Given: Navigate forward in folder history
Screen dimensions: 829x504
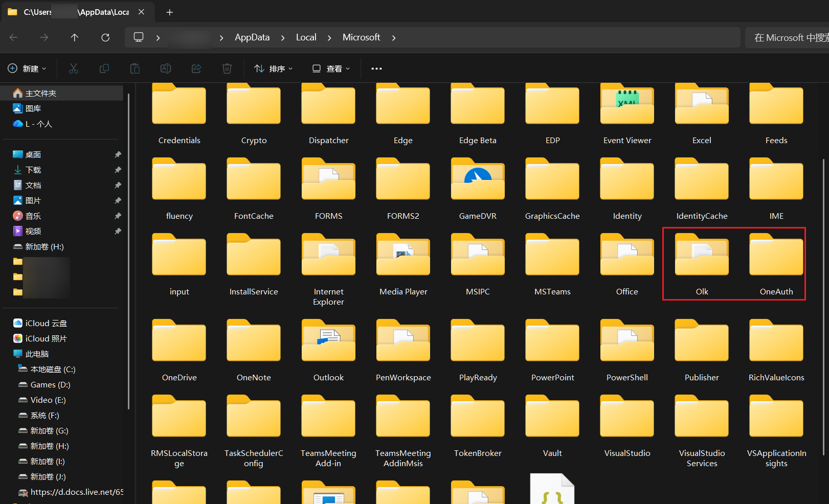Looking at the screenshot, I should click(x=44, y=37).
